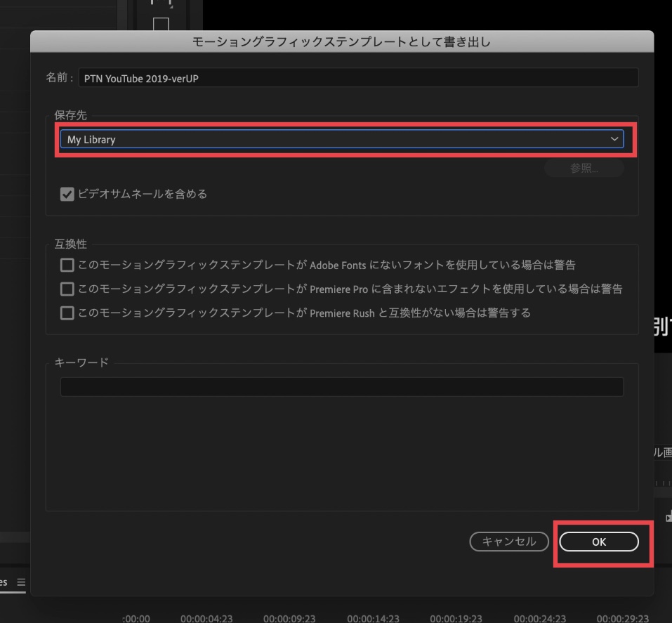Click the name field containing PTN YouTube 2019-verUP

(358, 78)
